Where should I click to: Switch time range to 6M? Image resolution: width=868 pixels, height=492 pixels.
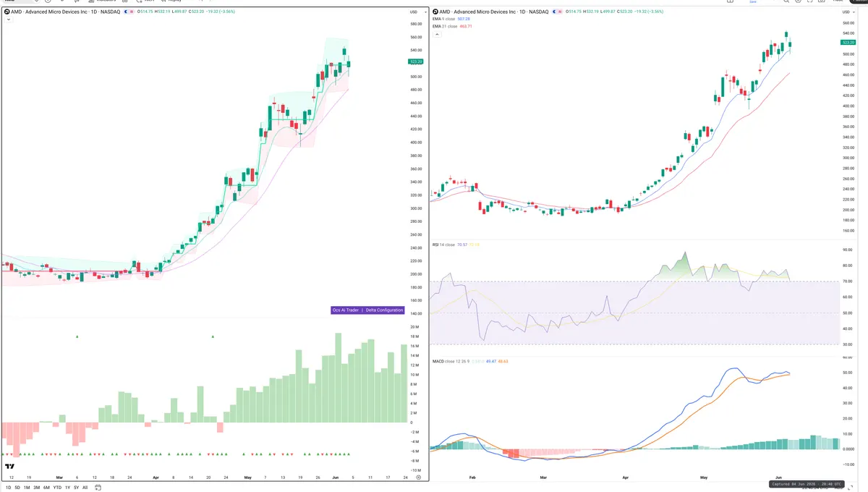(x=46, y=488)
